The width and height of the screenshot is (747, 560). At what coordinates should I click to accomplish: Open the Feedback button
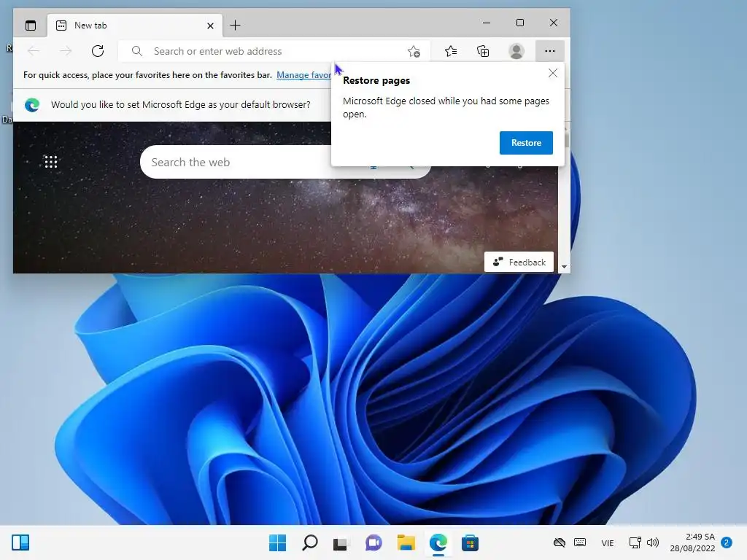tap(519, 262)
